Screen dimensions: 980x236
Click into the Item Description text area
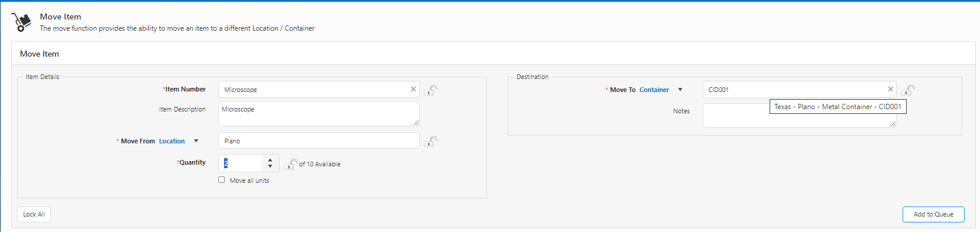pos(318,114)
